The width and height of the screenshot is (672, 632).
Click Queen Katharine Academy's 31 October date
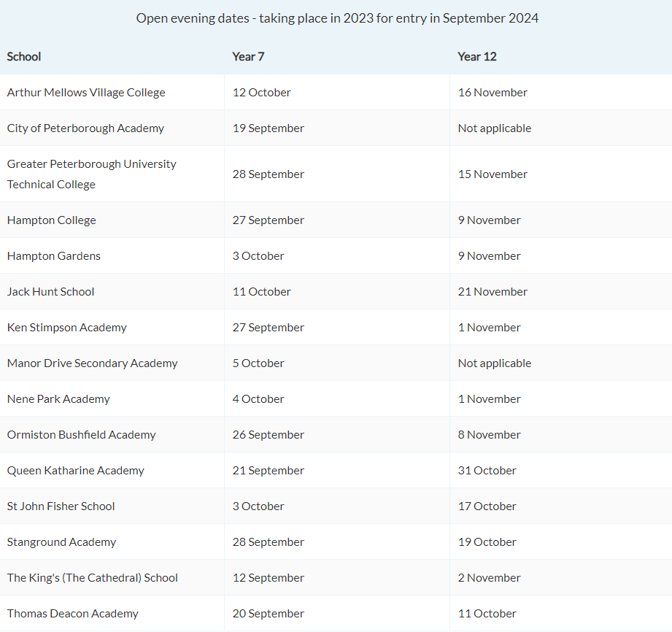click(487, 471)
